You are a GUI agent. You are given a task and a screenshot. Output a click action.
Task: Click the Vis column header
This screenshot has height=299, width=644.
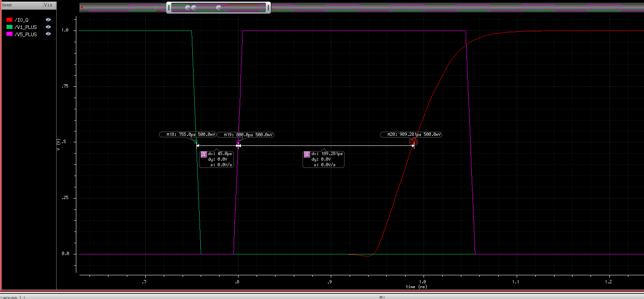pos(48,5)
